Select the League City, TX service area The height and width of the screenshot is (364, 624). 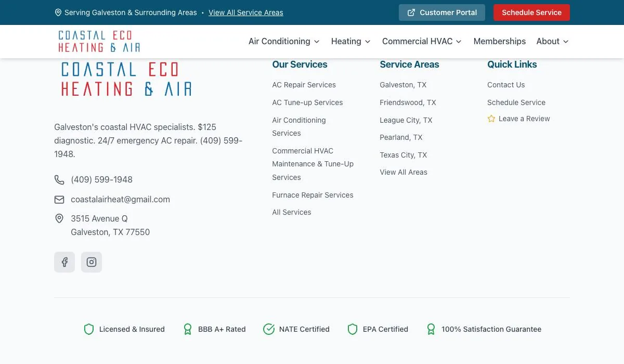(x=406, y=120)
